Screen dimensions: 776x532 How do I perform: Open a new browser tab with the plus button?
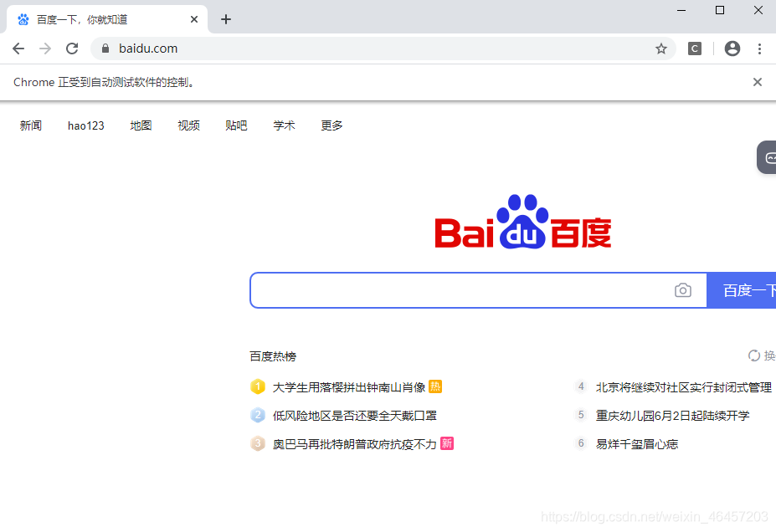pos(225,18)
